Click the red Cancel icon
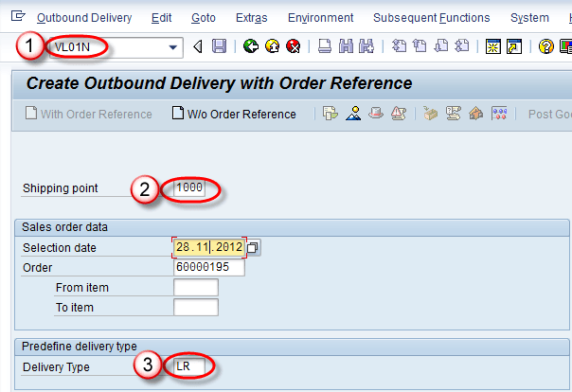The width and height of the screenshot is (572, 392). pos(293,46)
